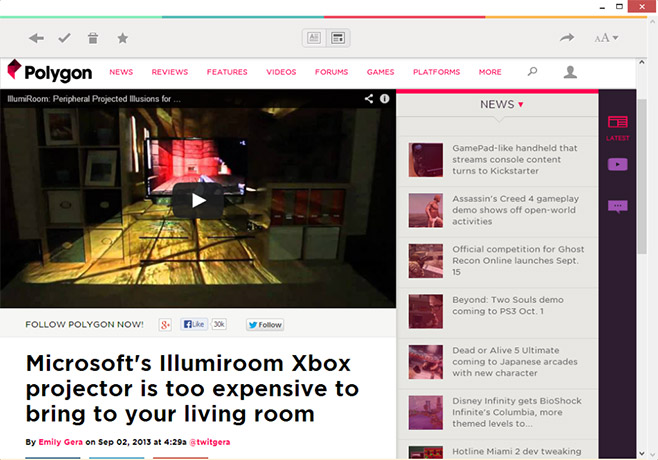658x460 pixels.
Task: Click the share arrow icon in toolbar
Action: (567, 38)
